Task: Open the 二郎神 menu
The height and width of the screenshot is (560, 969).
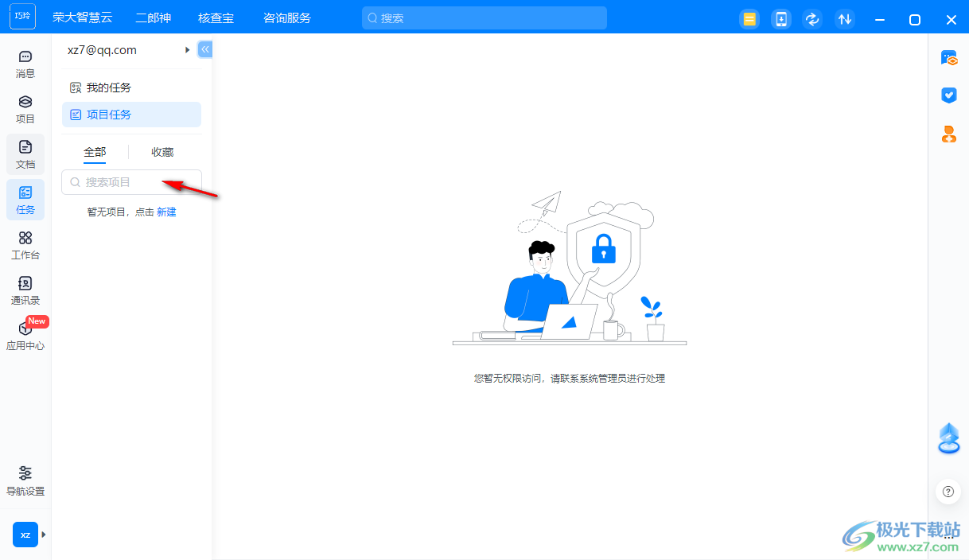Action: (x=154, y=17)
